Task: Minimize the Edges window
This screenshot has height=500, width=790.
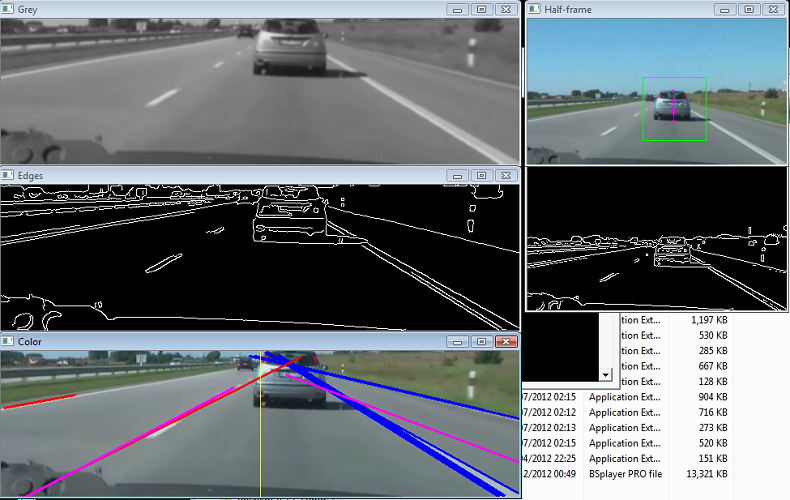Action: [457, 175]
